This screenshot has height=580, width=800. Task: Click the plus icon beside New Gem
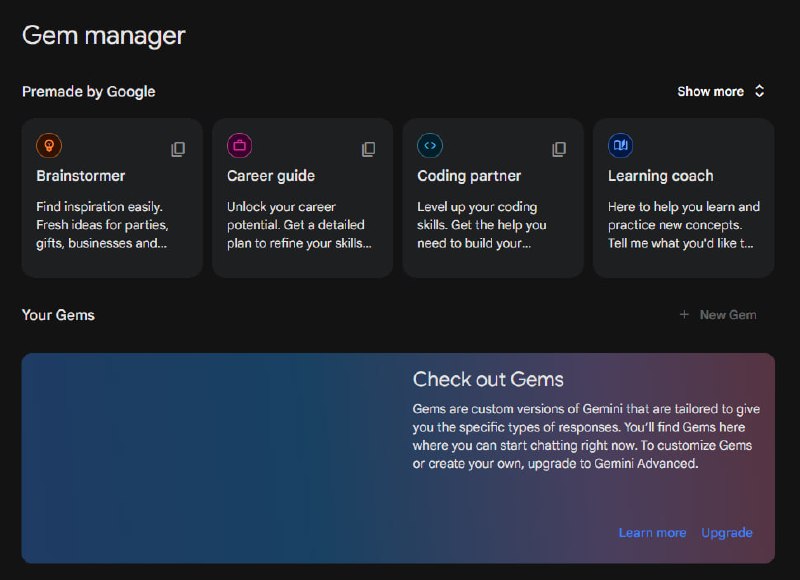pos(684,315)
